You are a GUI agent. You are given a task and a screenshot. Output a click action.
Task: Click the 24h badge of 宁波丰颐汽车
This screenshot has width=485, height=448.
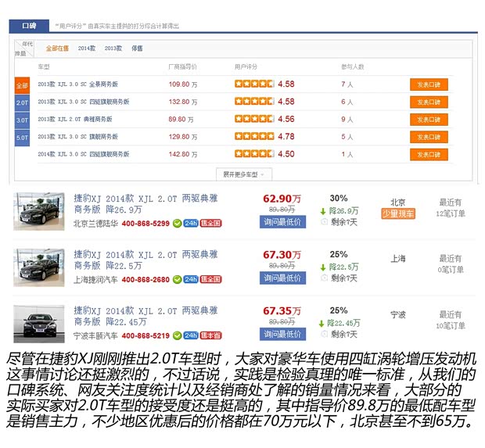(x=191, y=335)
